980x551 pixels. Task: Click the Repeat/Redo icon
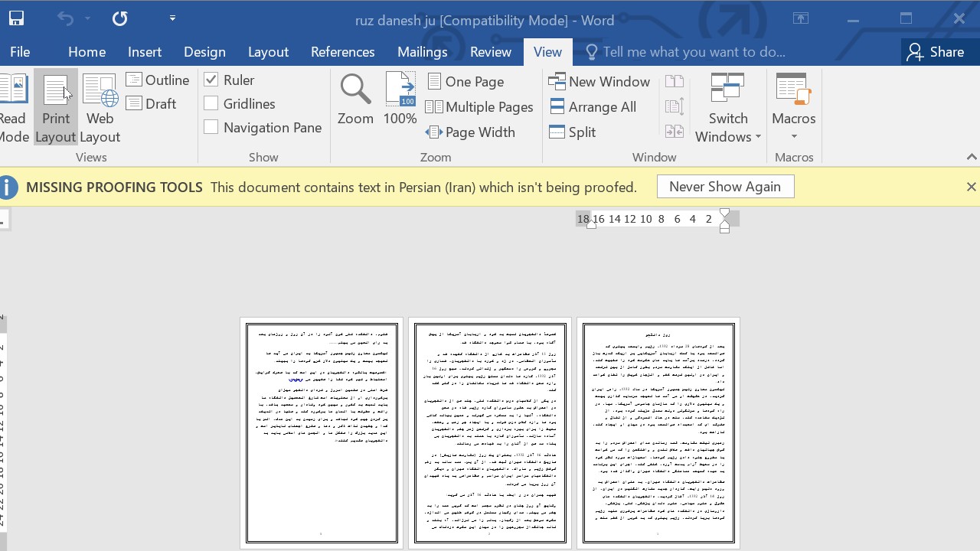point(120,18)
